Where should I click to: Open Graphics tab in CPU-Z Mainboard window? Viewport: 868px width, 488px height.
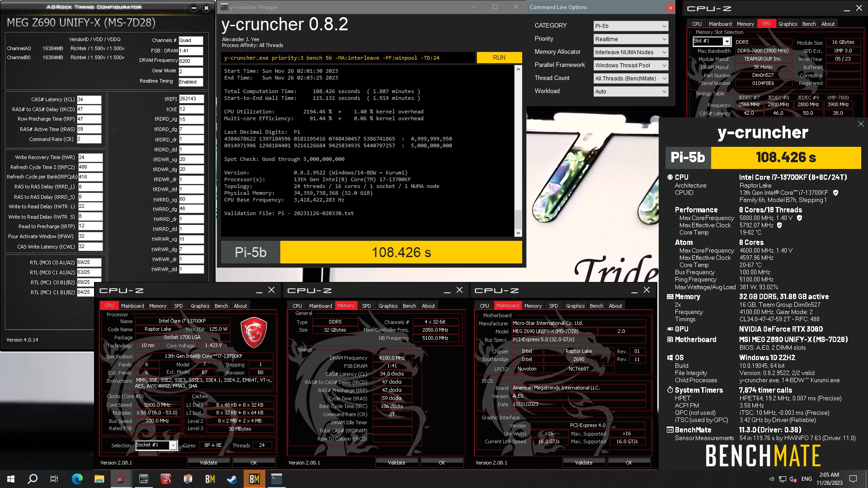[x=575, y=306]
